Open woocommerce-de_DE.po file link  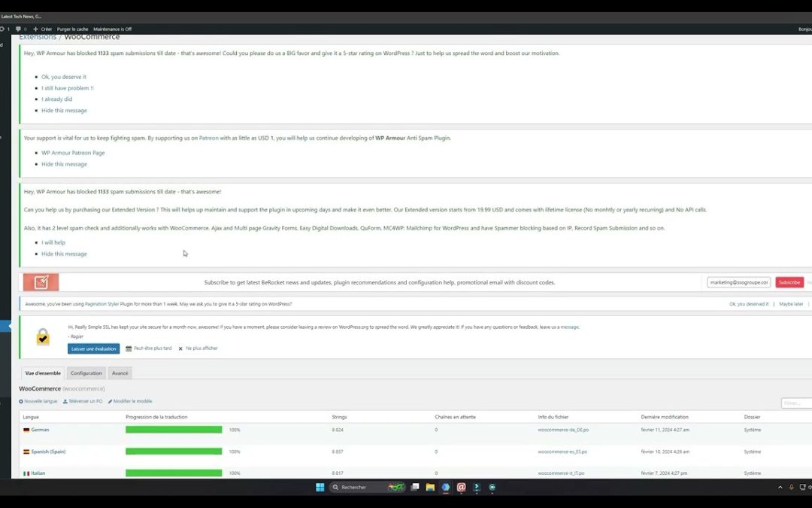coord(563,430)
